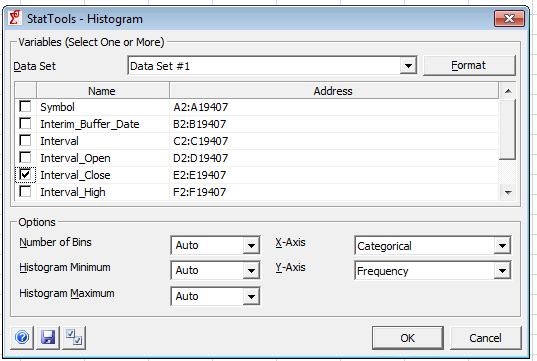Close the Histogram dialog window
This screenshot has height=361, width=537.
click(509, 18)
